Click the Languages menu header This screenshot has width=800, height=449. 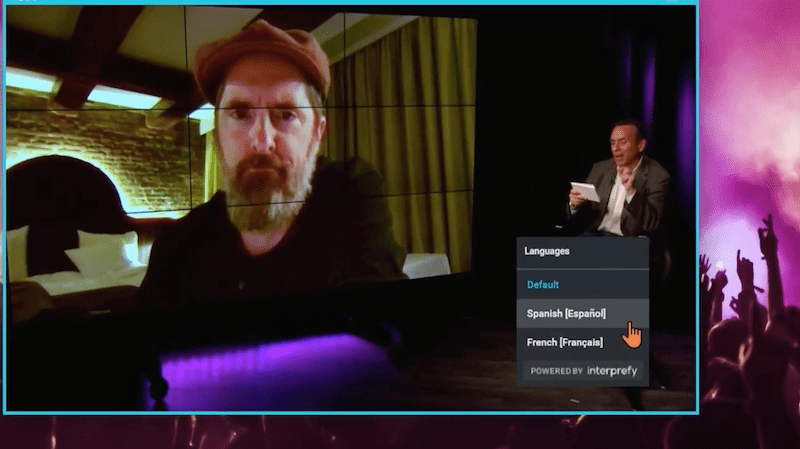[547, 252]
